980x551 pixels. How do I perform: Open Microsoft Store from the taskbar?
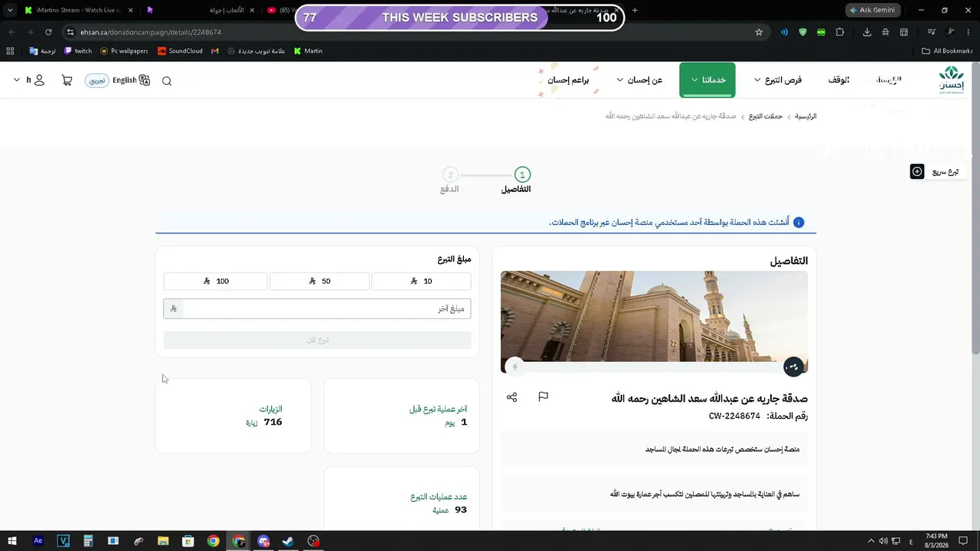(188, 541)
